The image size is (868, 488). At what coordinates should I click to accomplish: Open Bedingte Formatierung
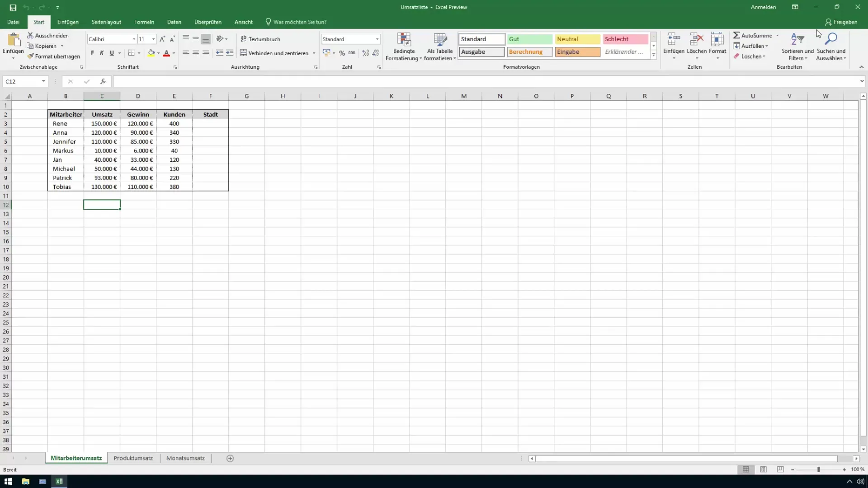click(x=404, y=47)
